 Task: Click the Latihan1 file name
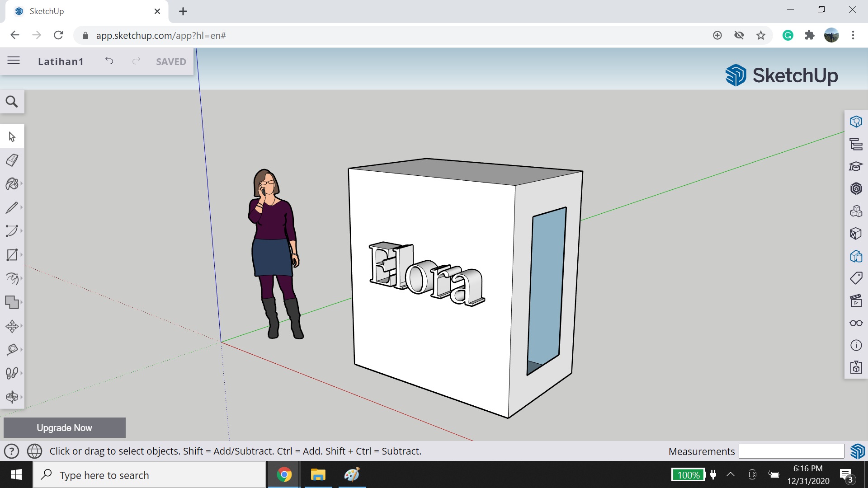click(61, 61)
